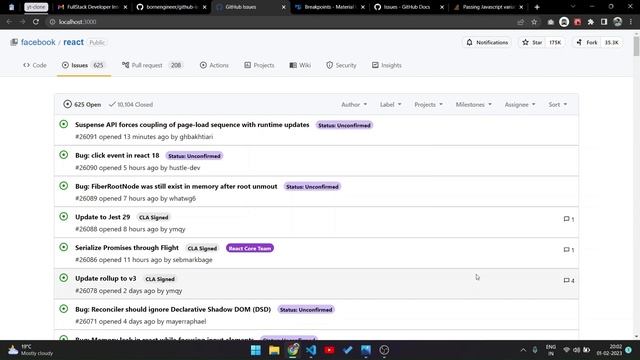This screenshot has height=360, width=640.
Task: Open the browser extensions puzzle icon
Action: [x=591, y=22]
